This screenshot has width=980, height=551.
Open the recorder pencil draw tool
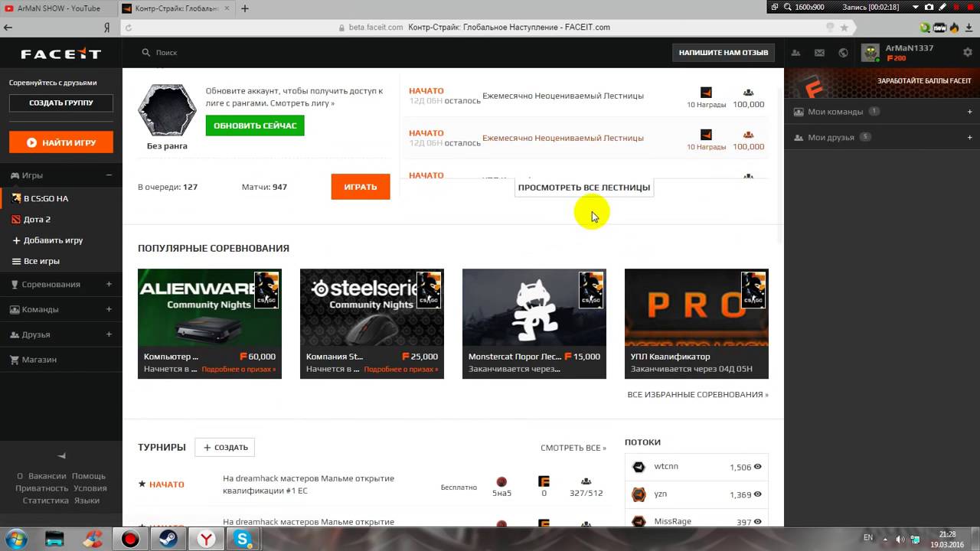(x=943, y=7)
